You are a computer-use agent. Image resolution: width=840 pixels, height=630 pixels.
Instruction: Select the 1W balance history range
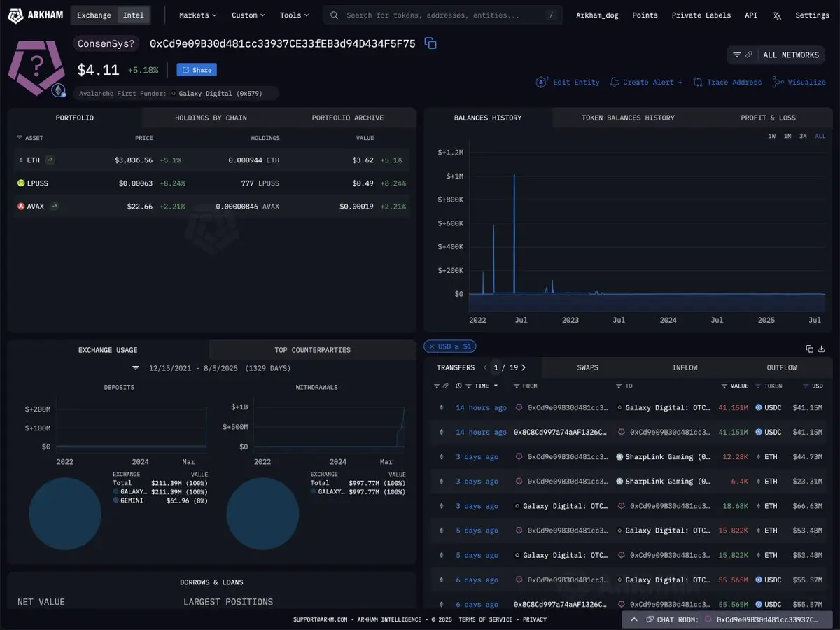(771, 136)
